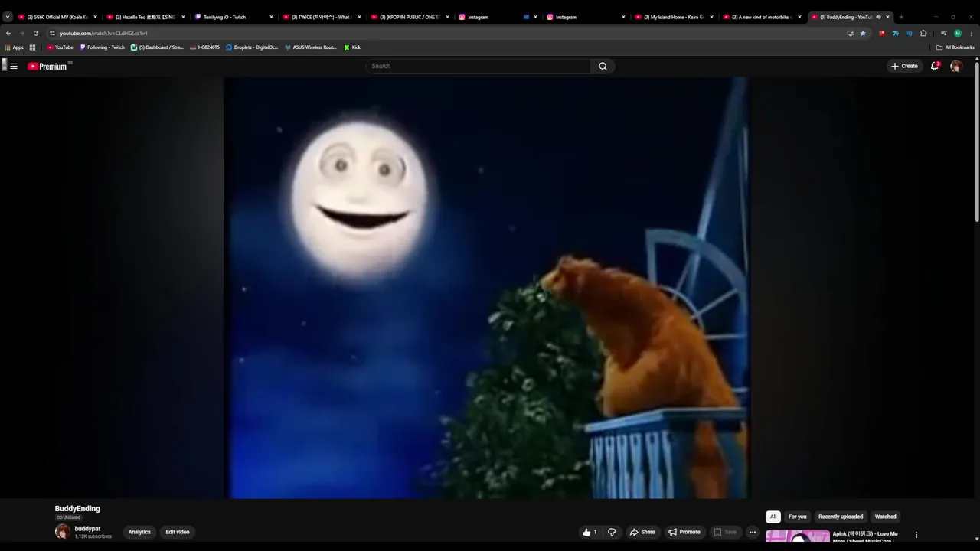Open Apink Love Me recommended thumbnail

click(x=797, y=536)
